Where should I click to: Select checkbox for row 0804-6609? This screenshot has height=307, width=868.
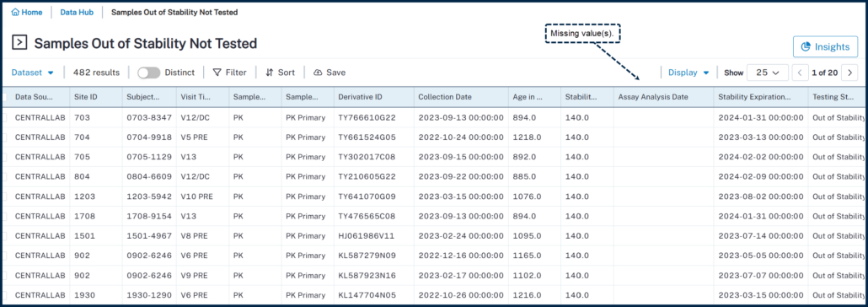pyautogui.click(x=4, y=176)
